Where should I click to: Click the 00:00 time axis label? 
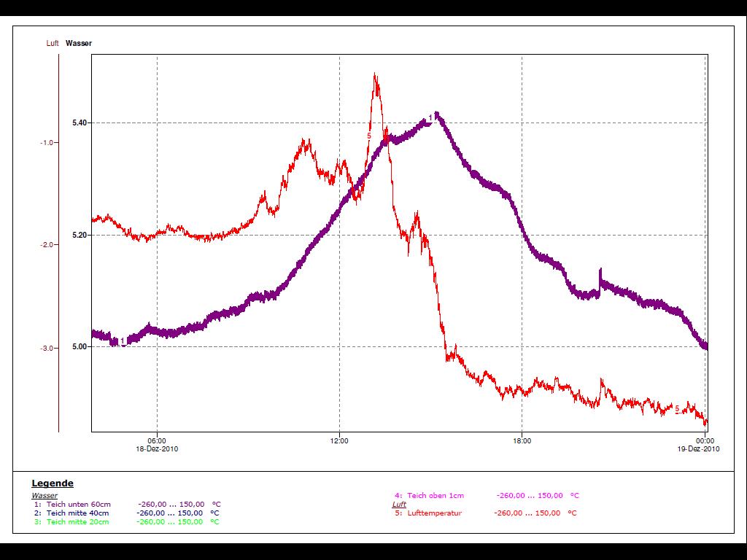(705, 440)
